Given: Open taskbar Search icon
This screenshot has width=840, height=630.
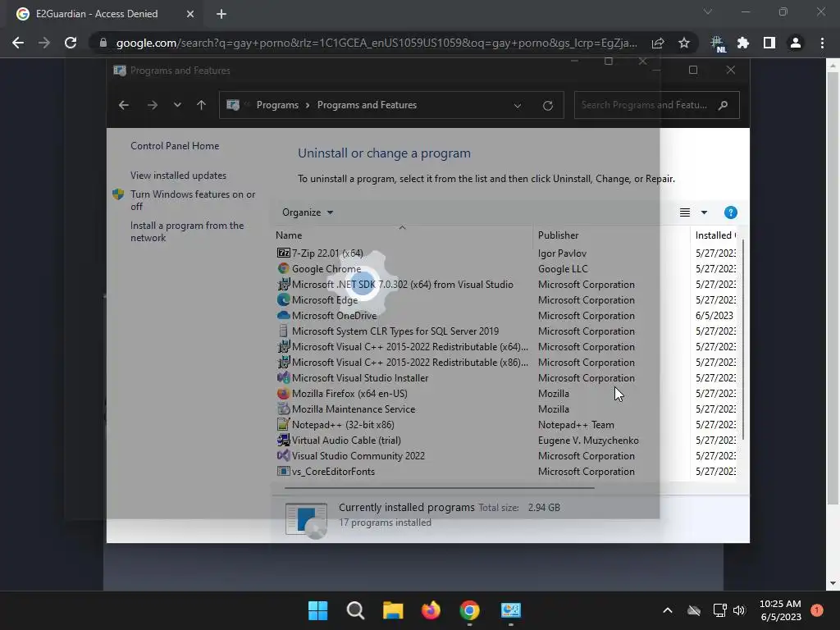Looking at the screenshot, I should pos(355,610).
